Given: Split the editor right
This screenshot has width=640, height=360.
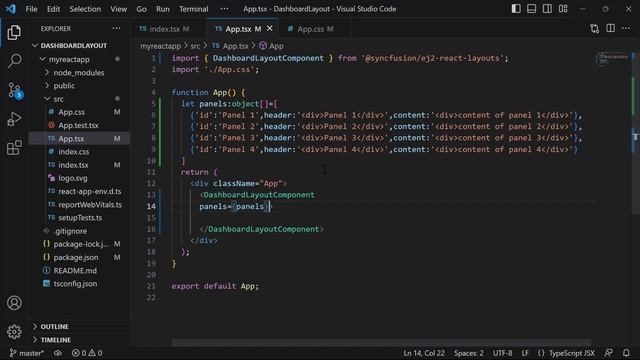Looking at the screenshot, I should [x=611, y=28].
